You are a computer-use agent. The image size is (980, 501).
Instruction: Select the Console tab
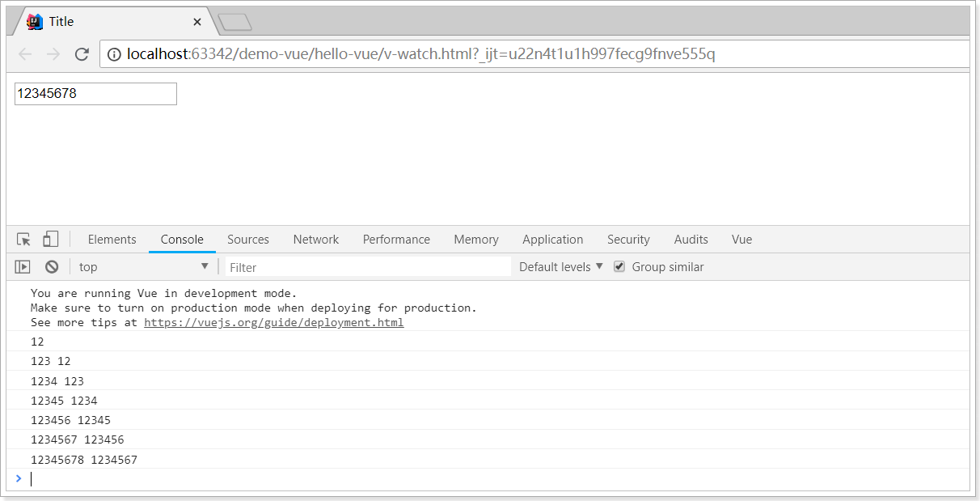[x=182, y=239]
